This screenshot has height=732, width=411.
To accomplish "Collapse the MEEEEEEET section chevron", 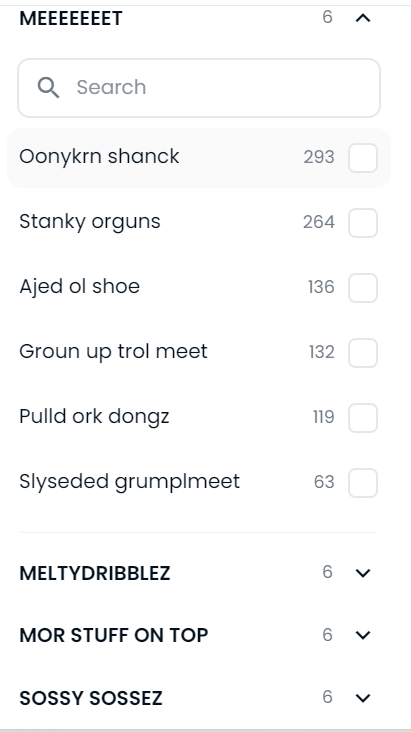I will tap(363, 18).
